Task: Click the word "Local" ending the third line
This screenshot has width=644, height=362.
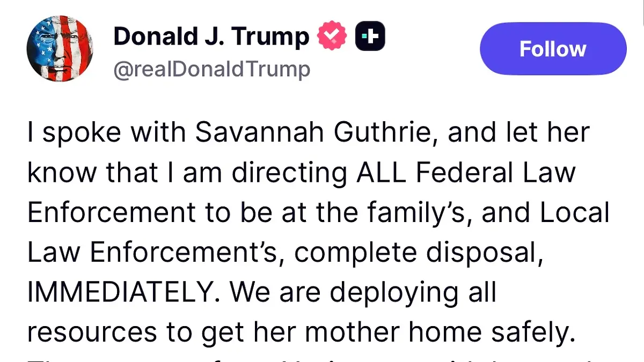Action: 574,213
